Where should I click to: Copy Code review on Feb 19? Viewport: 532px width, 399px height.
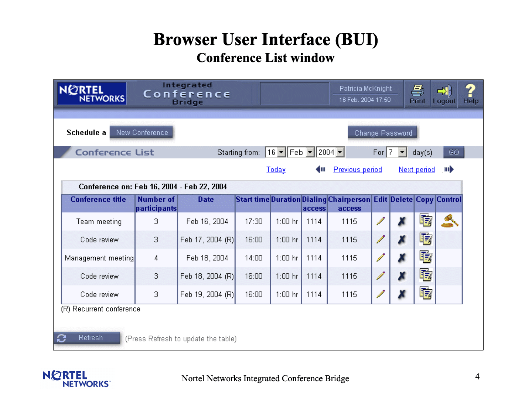click(426, 293)
